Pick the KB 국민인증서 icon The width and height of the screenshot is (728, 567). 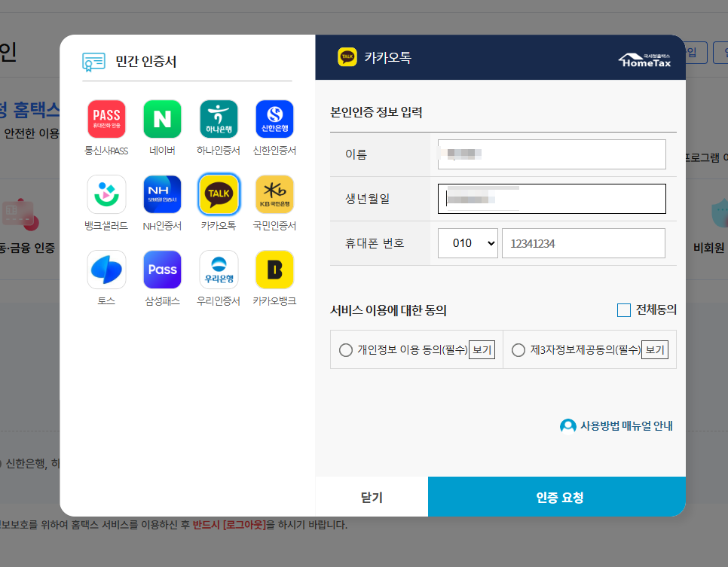(x=274, y=194)
